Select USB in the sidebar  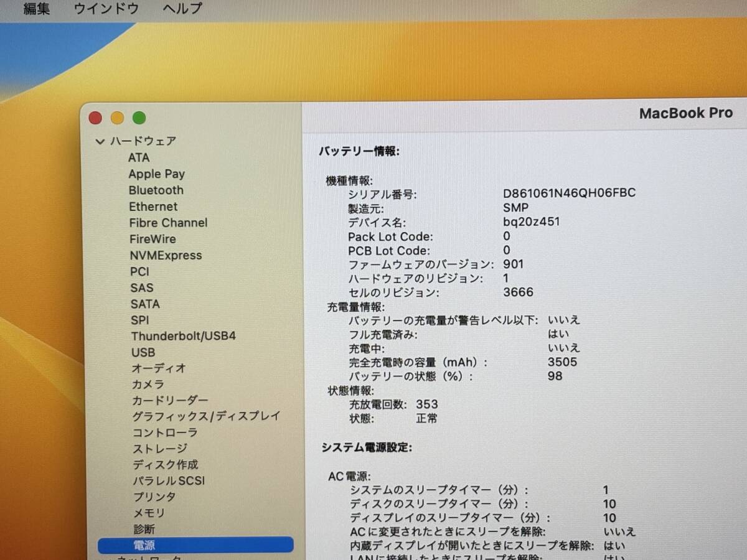click(143, 352)
